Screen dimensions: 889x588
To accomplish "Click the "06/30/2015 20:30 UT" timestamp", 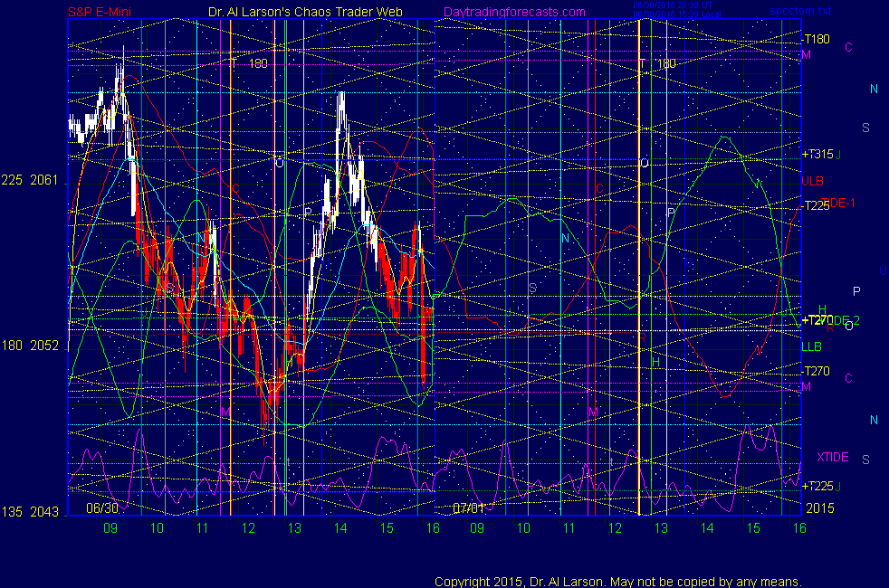I will pos(673,5).
